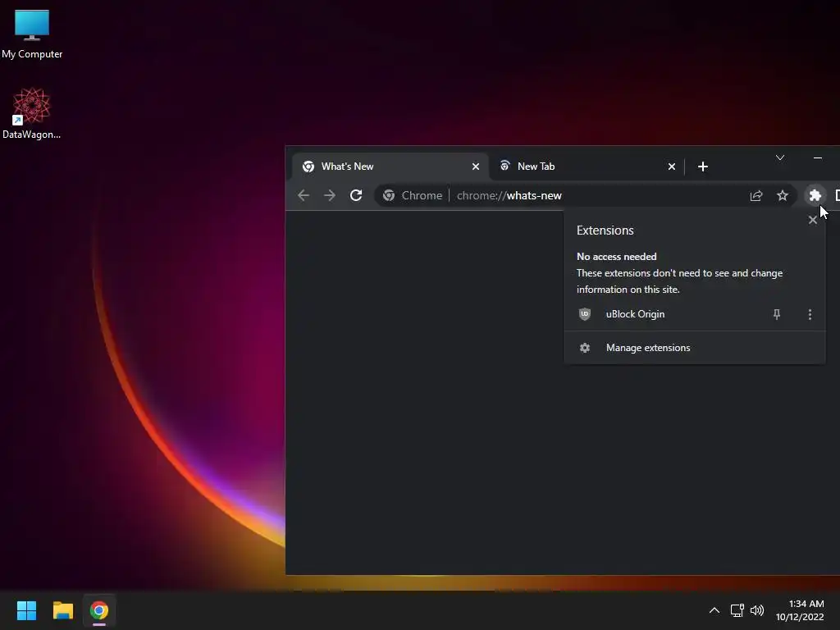The height and width of the screenshot is (630, 840).
Task: Minimize the Chrome window
Action: (818, 157)
